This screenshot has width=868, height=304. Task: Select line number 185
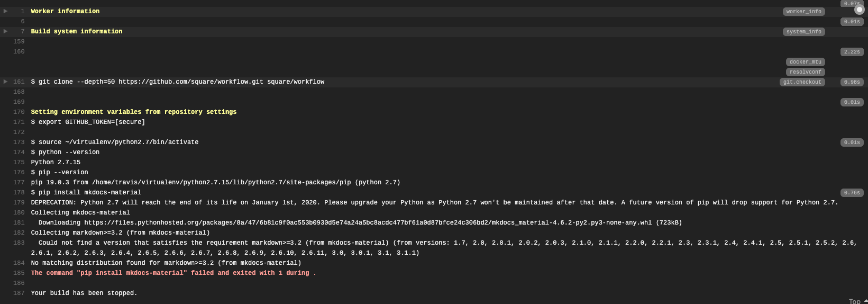pyautogui.click(x=19, y=273)
